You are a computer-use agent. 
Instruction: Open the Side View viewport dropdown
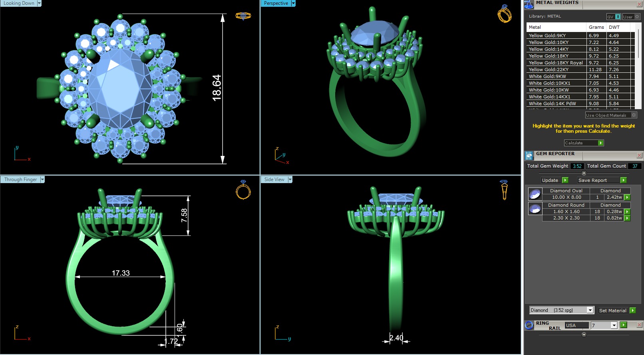point(290,180)
